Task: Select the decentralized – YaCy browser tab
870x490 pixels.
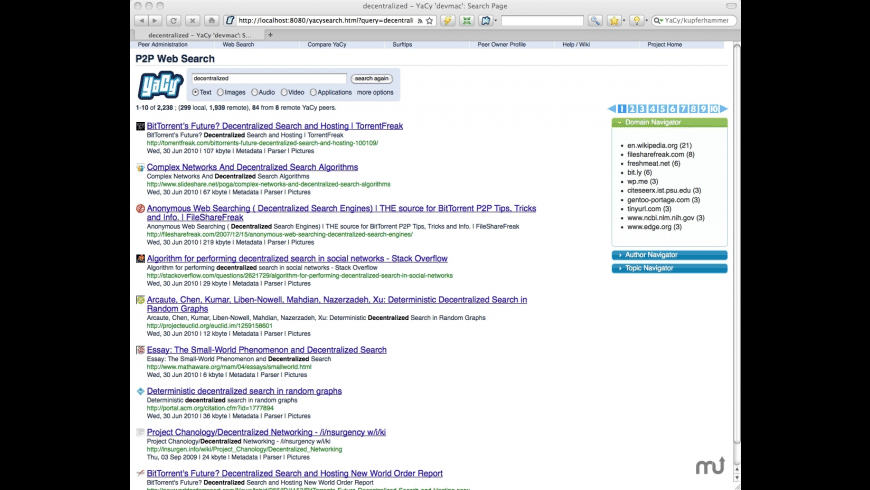Action: (x=199, y=35)
